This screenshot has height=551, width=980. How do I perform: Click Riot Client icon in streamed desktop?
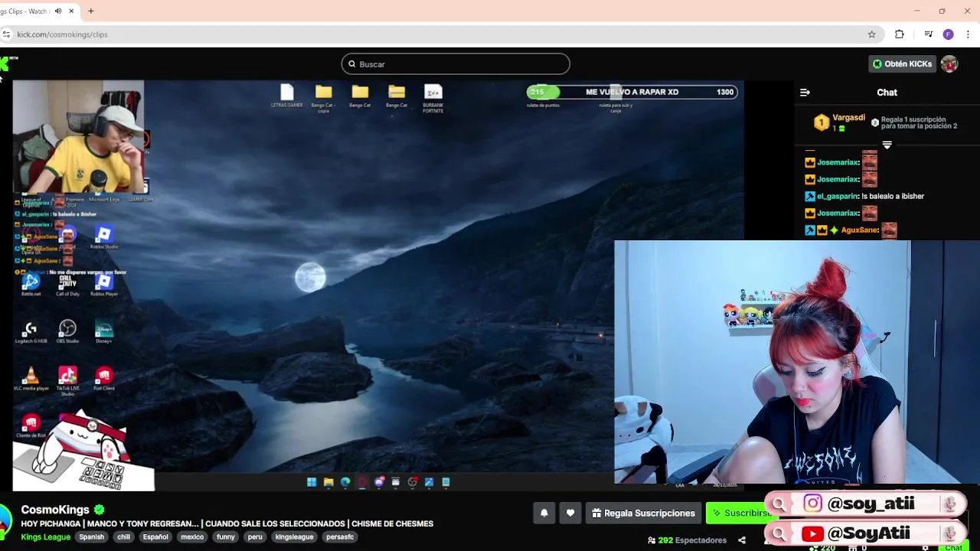[x=104, y=378]
